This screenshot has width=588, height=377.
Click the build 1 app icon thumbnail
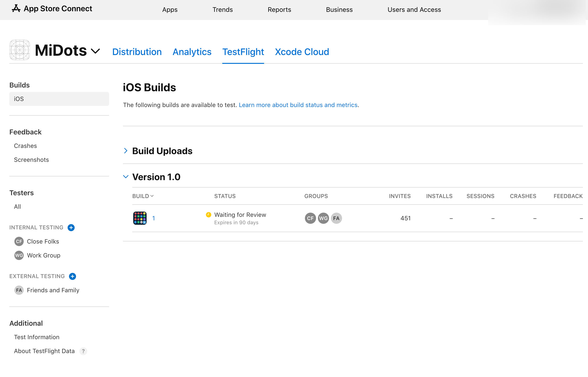(x=140, y=218)
